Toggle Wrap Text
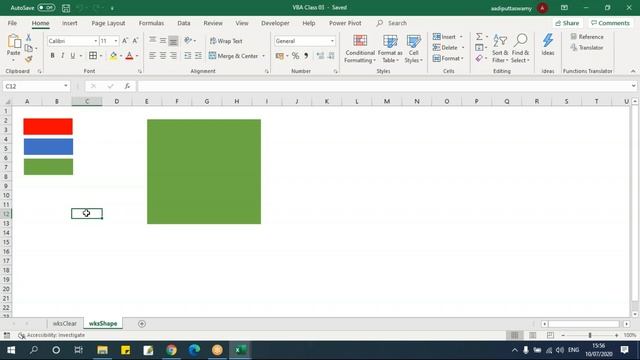This screenshot has width=640, height=360. pyautogui.click(x=226, y=41)
